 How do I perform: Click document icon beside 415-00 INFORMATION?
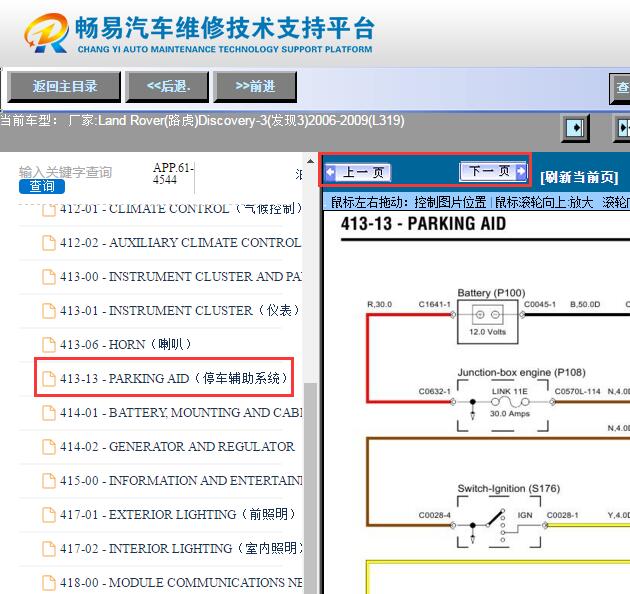[49, 481]
